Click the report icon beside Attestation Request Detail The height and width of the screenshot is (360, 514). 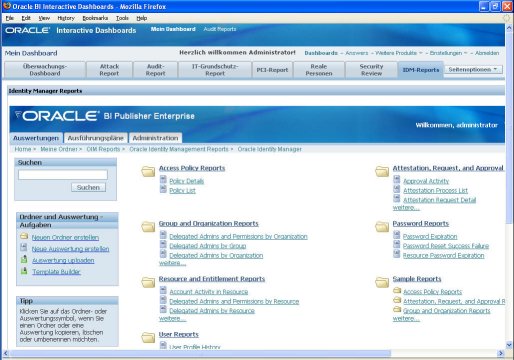click(x=397, y=198)
